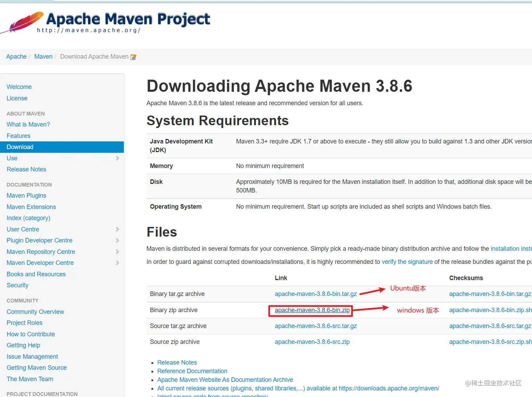Open User Centre link
532x397 pixels.
(x=23, y=229)
